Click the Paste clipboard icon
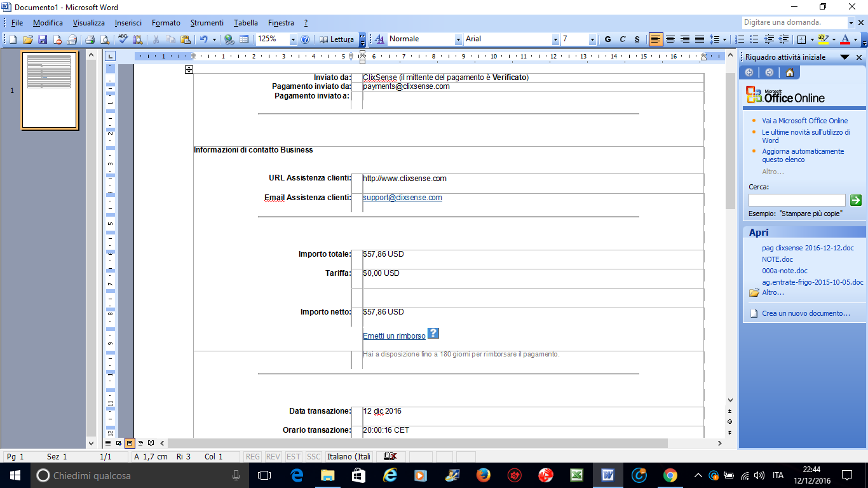The width and height of the screenshot is (868, 488). pyautogui.click(x=186, y=39)
